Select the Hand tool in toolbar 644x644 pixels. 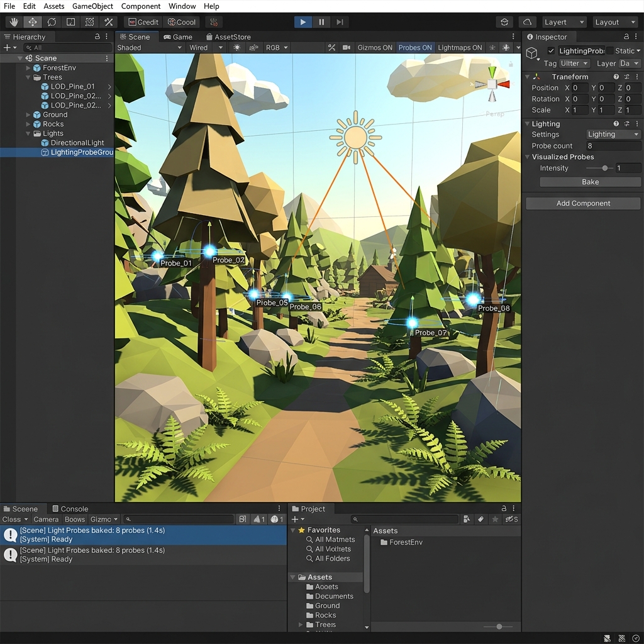pyautogui.click(x=14, y=22)
